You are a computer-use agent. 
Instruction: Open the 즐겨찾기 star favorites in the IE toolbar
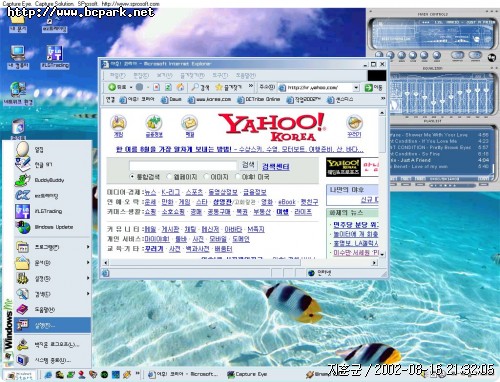pos(228,87)
